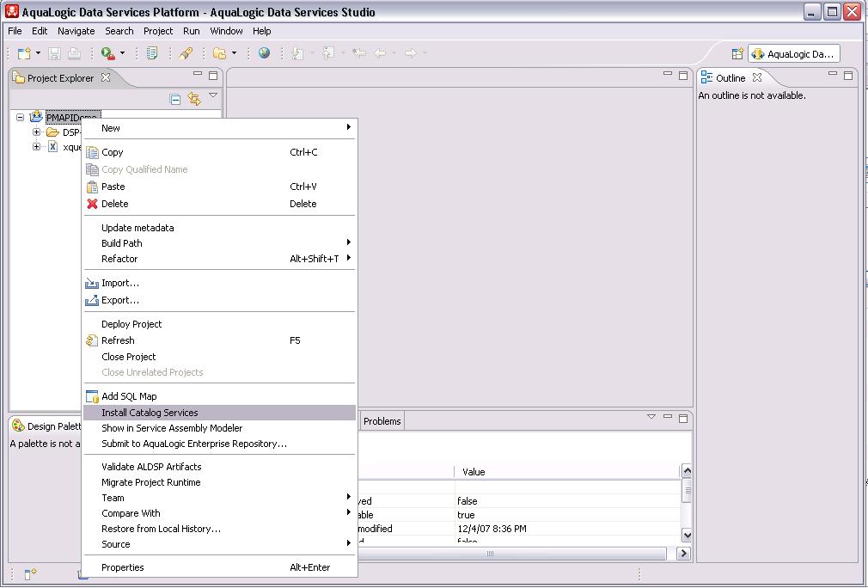Close the Project Explorer tab

107,78
